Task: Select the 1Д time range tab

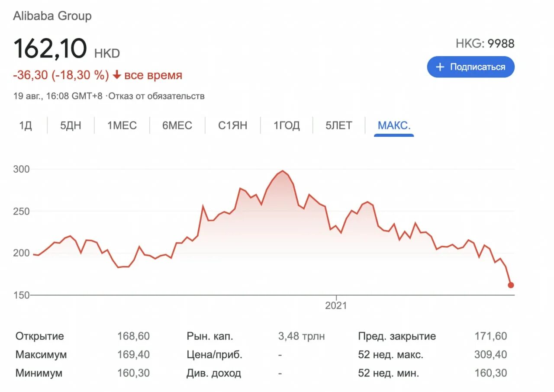Action: 26,126
